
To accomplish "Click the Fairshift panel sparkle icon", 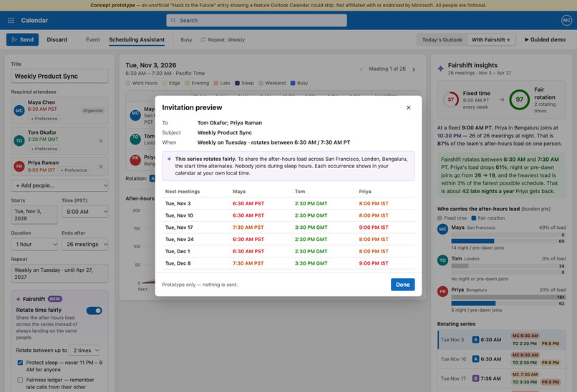I will [x=19, y=299].
